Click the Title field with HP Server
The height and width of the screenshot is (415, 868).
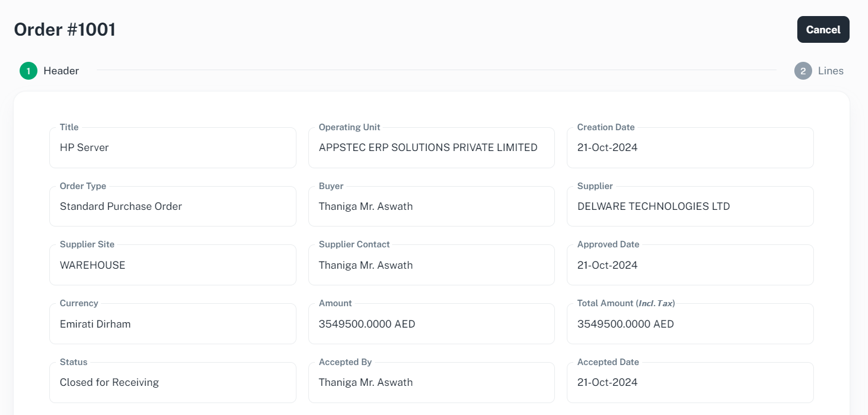click(x=172, y=148)
